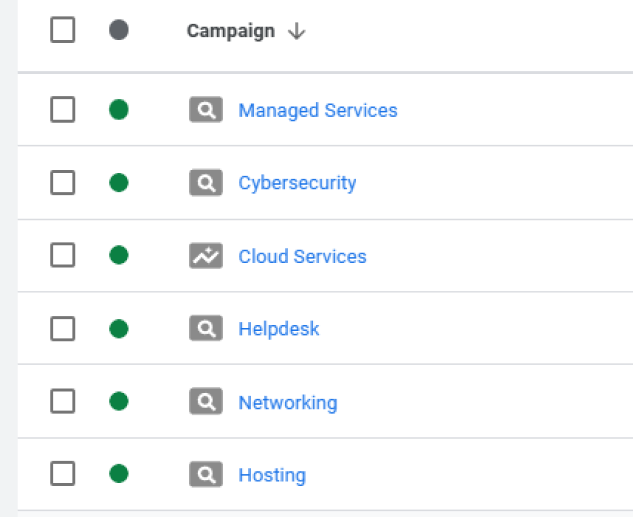Screen dimensions: 633x517
Task: Click the green status dot for Hosting
Action: pos(119,475)
